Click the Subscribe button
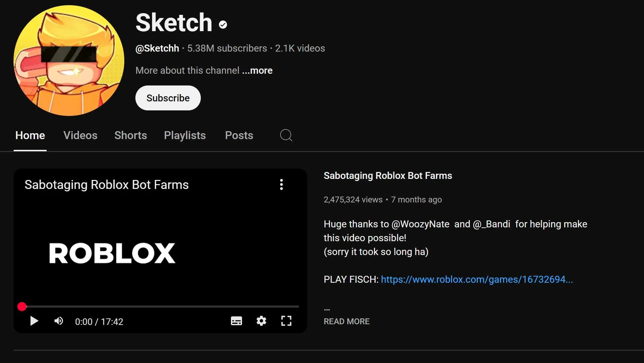This screenshot has width=644, height=363. point(168,98)
